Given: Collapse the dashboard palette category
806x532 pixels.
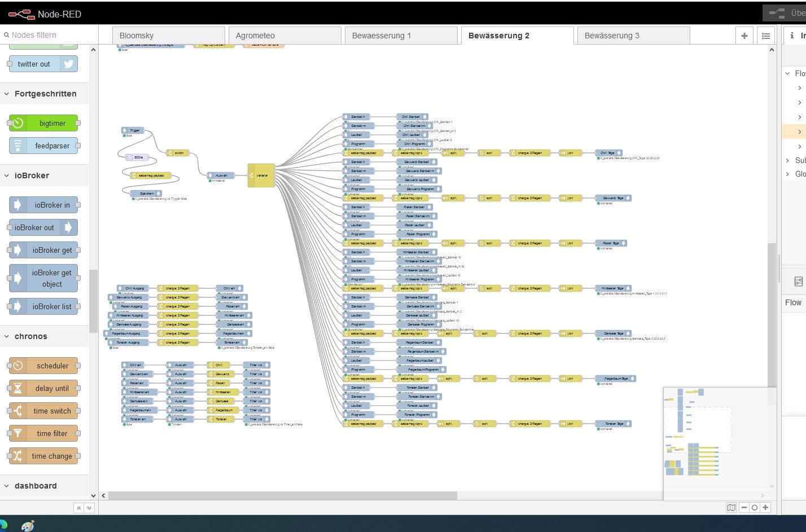Looking at the screenshot, I should (45, 486).
